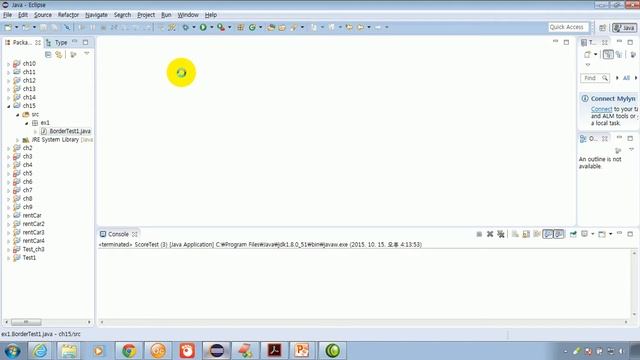Switch to the Type Hierarchy tab

pyautogui.click(x=57, y=42)
